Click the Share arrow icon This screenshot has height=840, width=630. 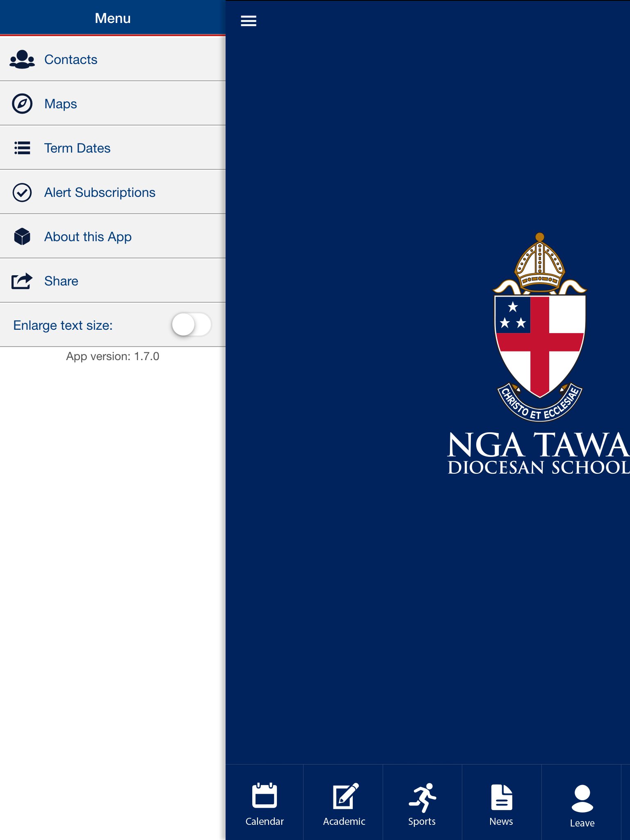click(22, 281)
